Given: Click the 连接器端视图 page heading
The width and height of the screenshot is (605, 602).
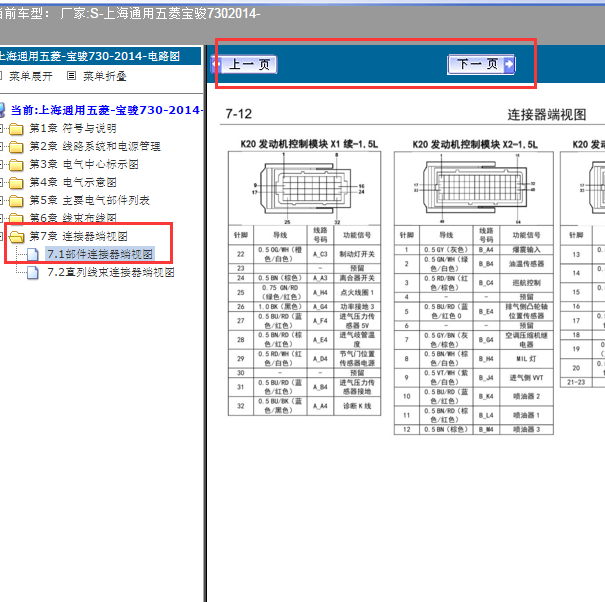Looking at the screenshot, I should [547, 115].
